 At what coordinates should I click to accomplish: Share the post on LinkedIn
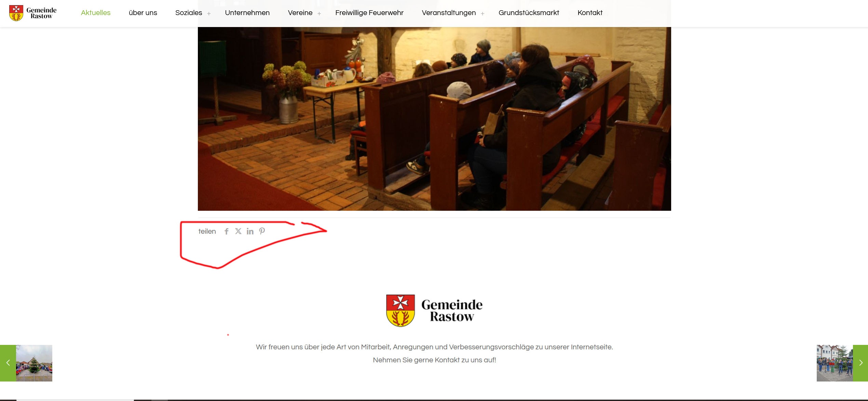[x=250, y=232]
